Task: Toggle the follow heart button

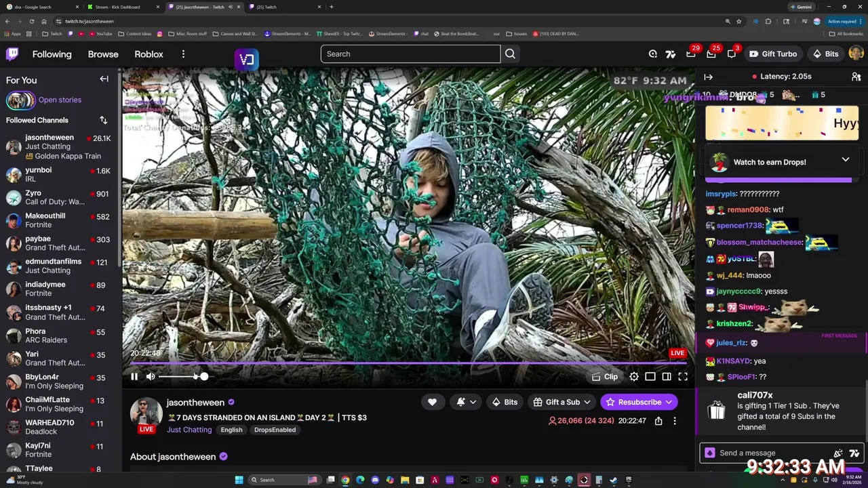Action: pos(432,402)
